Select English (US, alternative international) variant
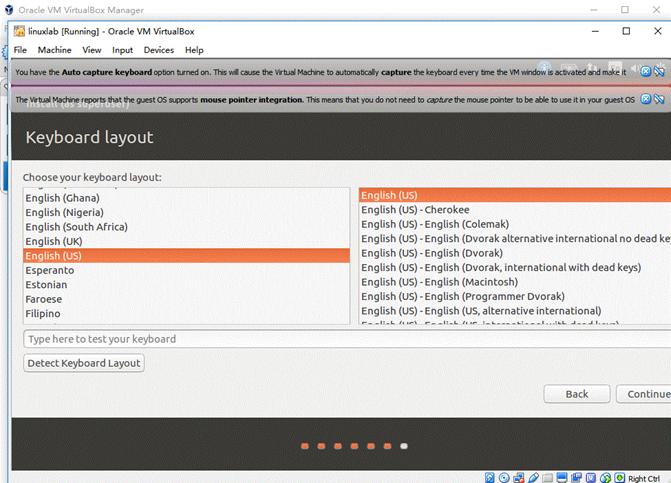The width and height of the screenshot is (671, 483). [515, 311]
